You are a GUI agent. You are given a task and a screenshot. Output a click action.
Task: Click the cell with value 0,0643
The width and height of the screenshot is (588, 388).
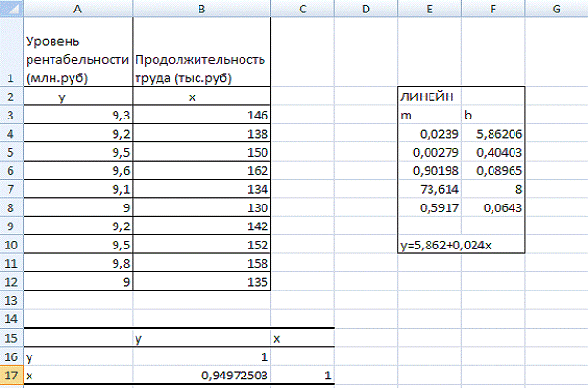click(x=493, y=206)
